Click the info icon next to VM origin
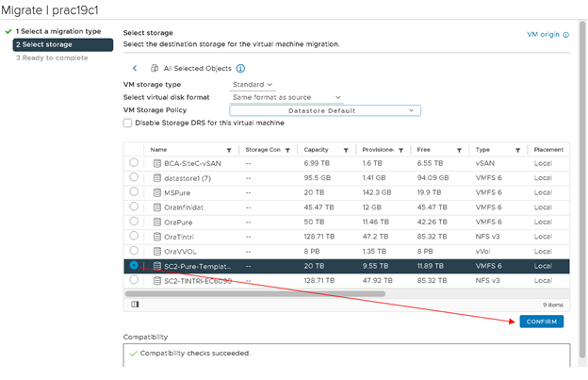588x380 pixels. [x=566, y=34]
